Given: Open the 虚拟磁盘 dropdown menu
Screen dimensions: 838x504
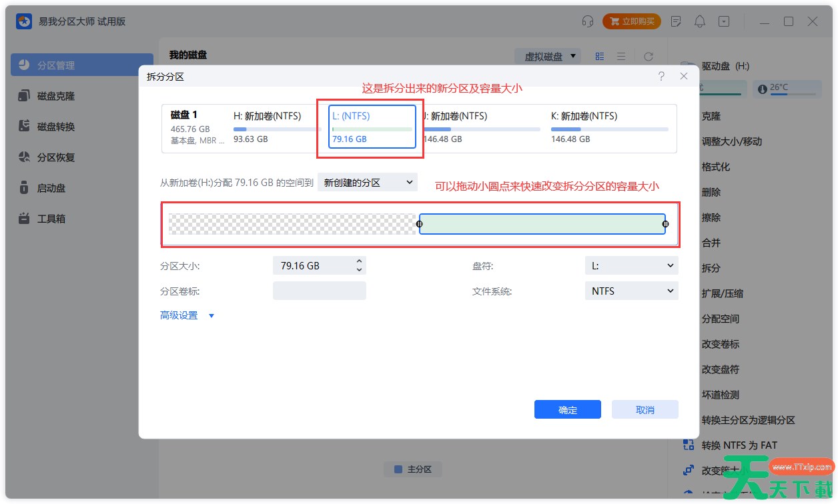Looking at the screenshot, I should click(x=547, y=57).
